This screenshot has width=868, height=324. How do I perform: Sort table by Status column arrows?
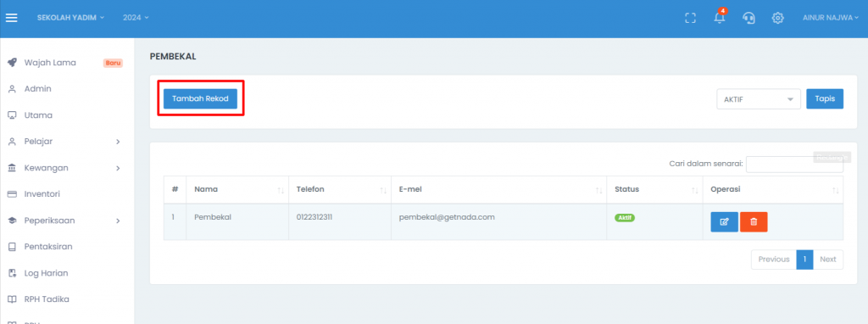tap(695, 191)
